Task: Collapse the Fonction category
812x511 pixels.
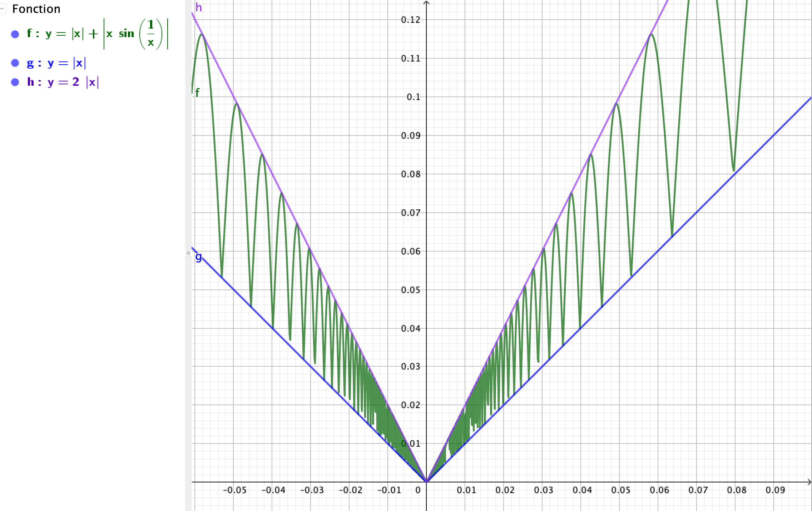Action: (2, 9)
